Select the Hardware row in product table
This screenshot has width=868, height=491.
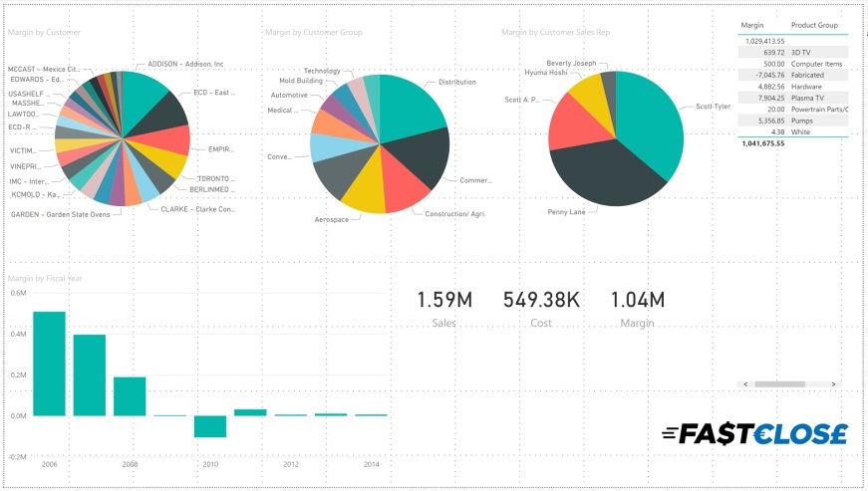click(792, 87)
